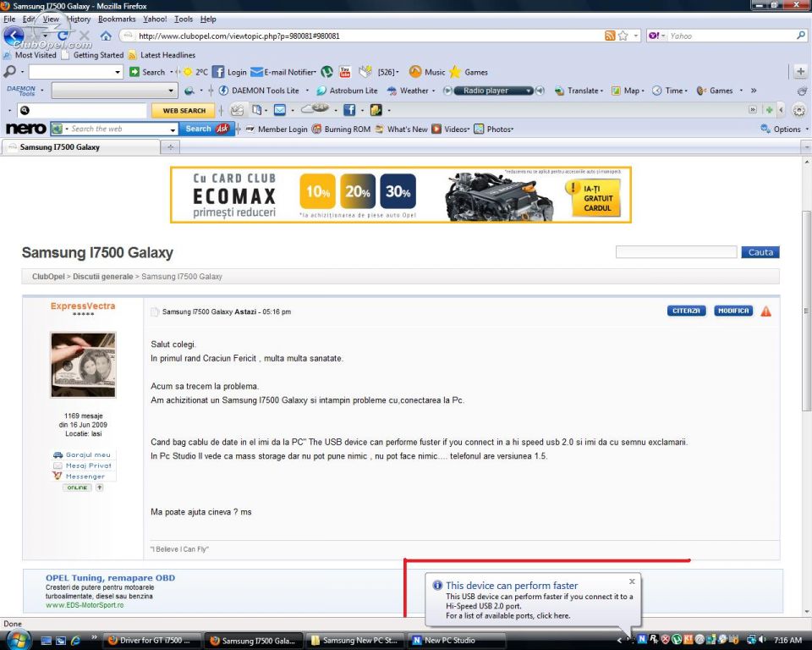Viewport: 812px width, 650px height.
Task: Open the E-mail Notifier envelope button
Action: (x=283, y=72)
